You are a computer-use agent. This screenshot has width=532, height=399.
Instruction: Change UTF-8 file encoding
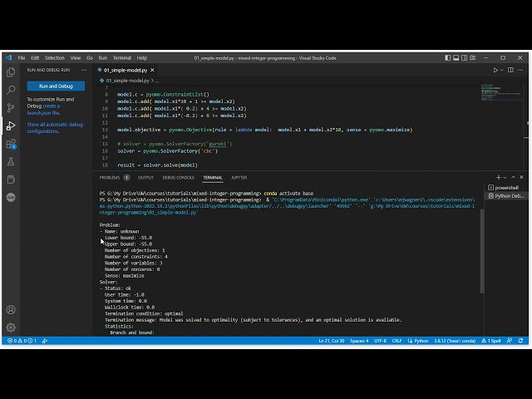[380, 341]
